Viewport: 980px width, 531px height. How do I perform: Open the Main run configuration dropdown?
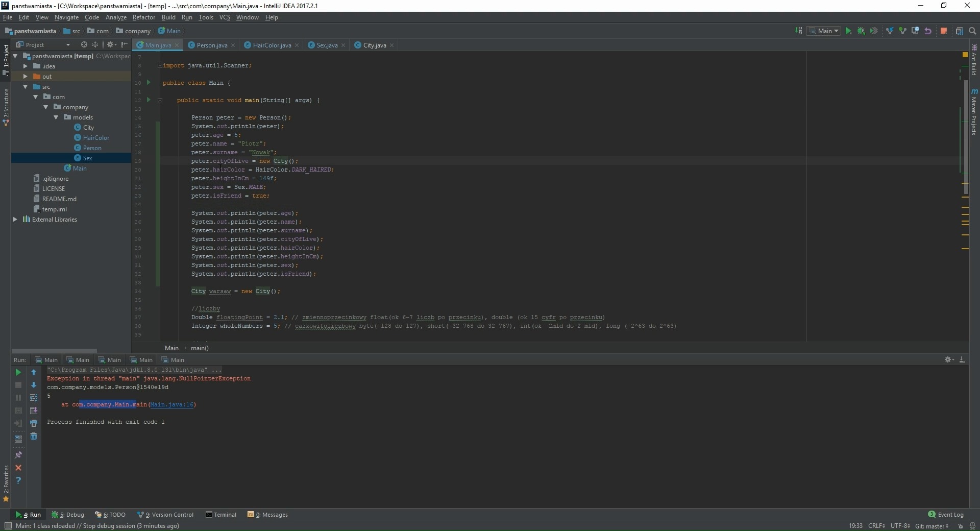click(824, 31)
